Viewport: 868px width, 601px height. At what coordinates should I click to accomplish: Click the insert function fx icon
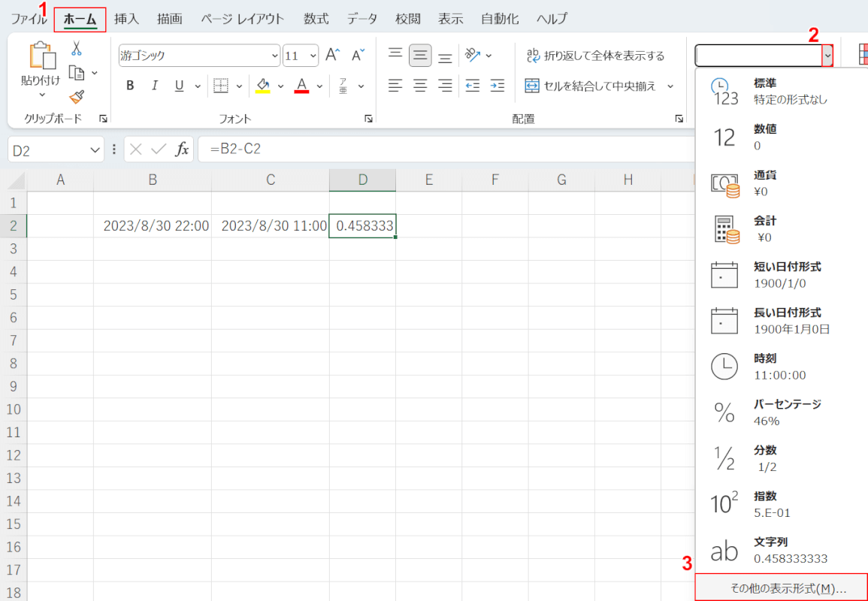tap(182, 149)
